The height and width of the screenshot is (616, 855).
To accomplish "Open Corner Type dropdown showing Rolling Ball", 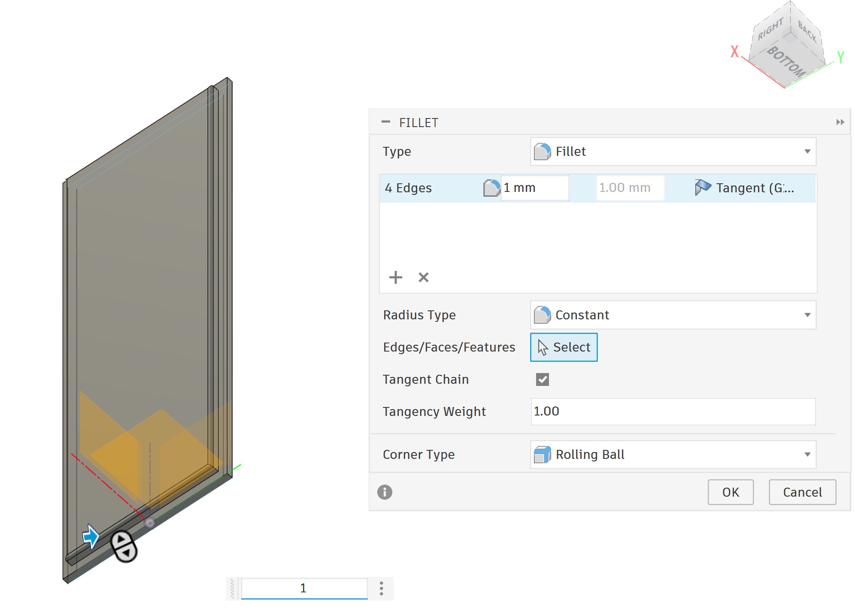I will click(673, 455).
